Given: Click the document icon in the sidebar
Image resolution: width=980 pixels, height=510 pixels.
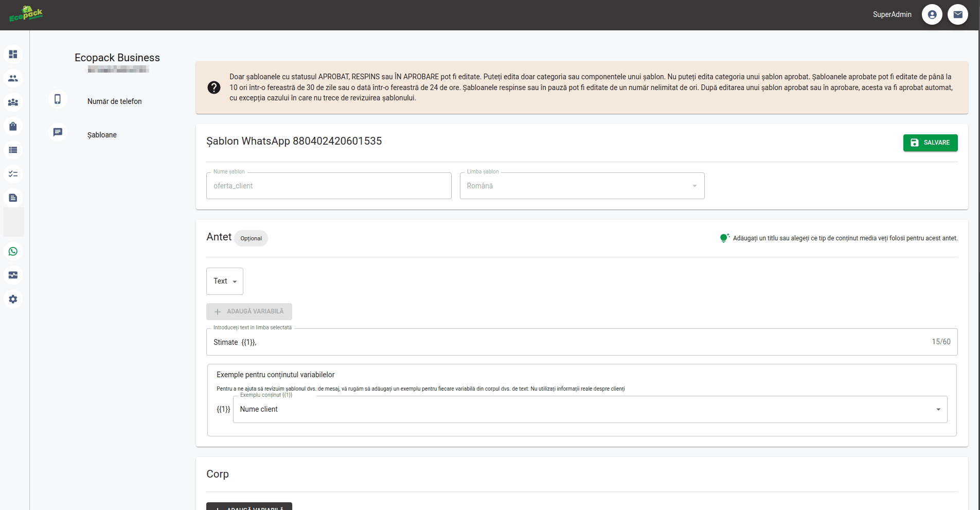Looking at the screenshot, I should coord(13,198).
